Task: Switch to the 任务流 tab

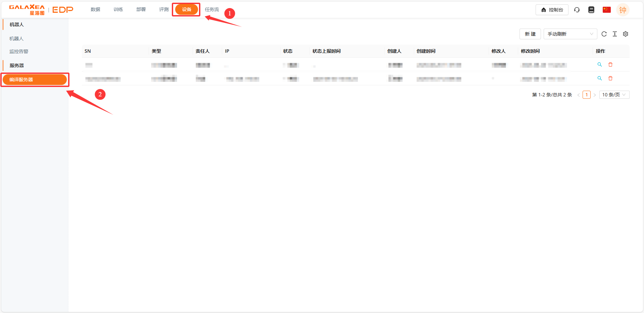Action: click(x=211, y=9)
